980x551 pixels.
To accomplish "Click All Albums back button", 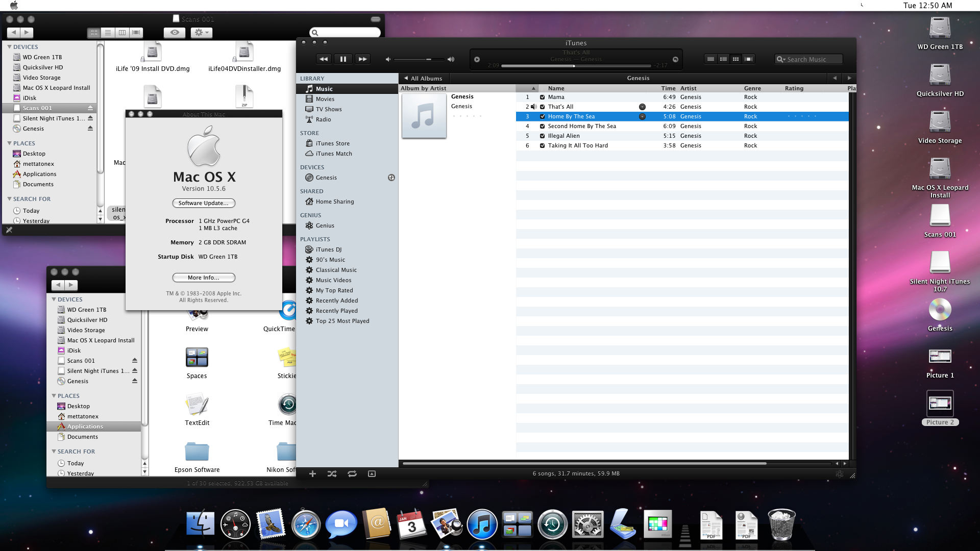I will 423,79.
